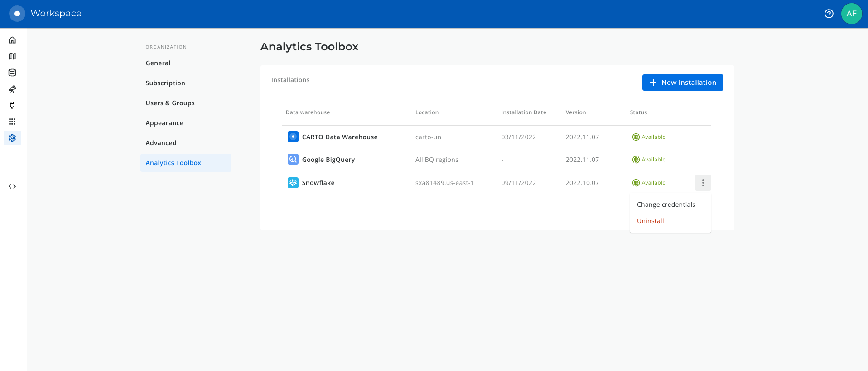Open Advanced settings section

(161, 143)
